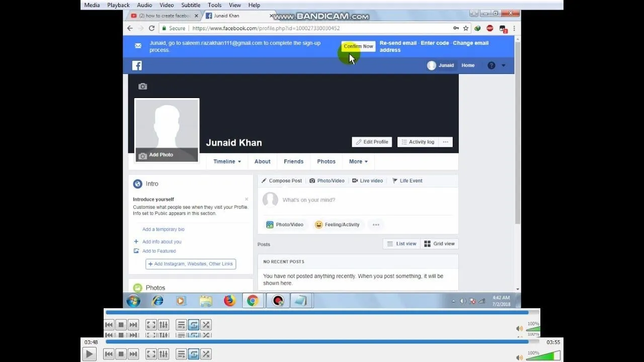Viewport: 644px width, 362px height.
Task: Bookmark the page with the star icon
Action: pyautogui.click(x=466, y=29)
